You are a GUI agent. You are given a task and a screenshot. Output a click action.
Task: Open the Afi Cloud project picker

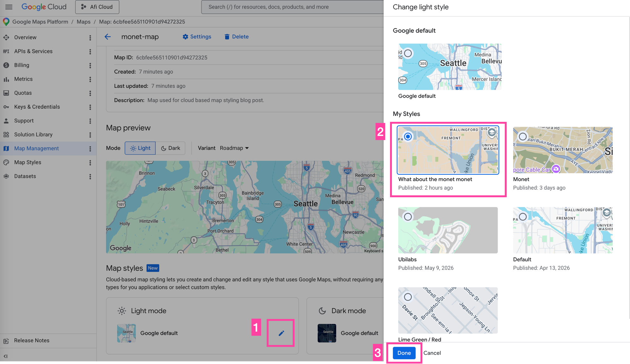(97, 7)
